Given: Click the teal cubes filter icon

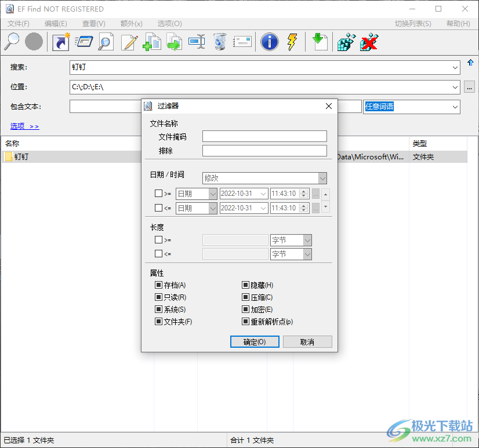Looking at the screenshot, I should 346,42.
